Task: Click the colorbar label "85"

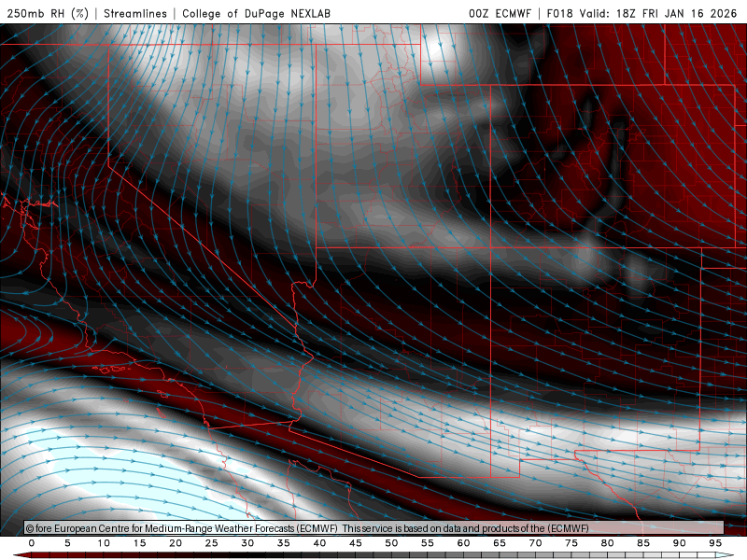Action: [643, 543]
